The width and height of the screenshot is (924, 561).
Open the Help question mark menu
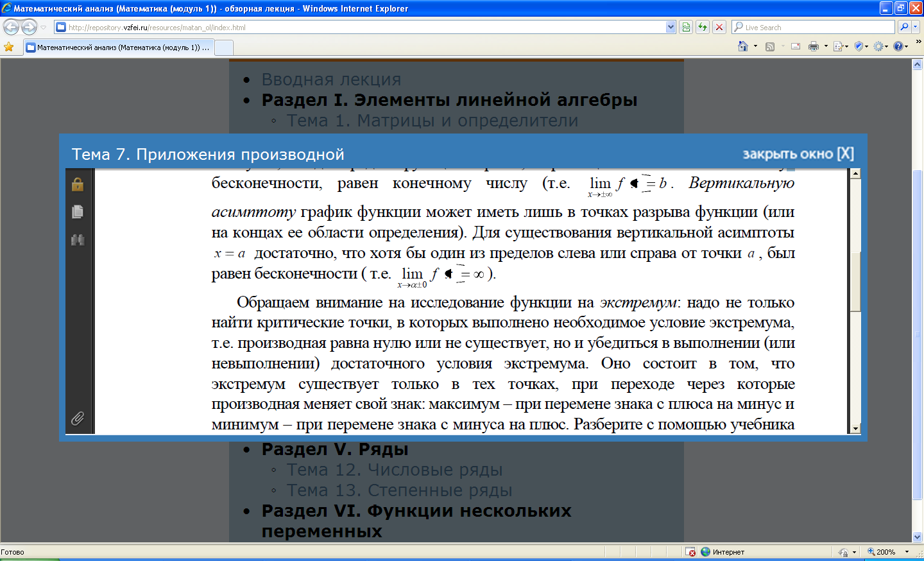tap(901, 46)
